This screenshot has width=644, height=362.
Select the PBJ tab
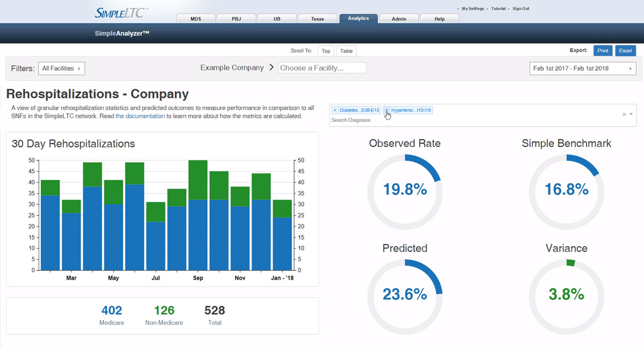236,18
